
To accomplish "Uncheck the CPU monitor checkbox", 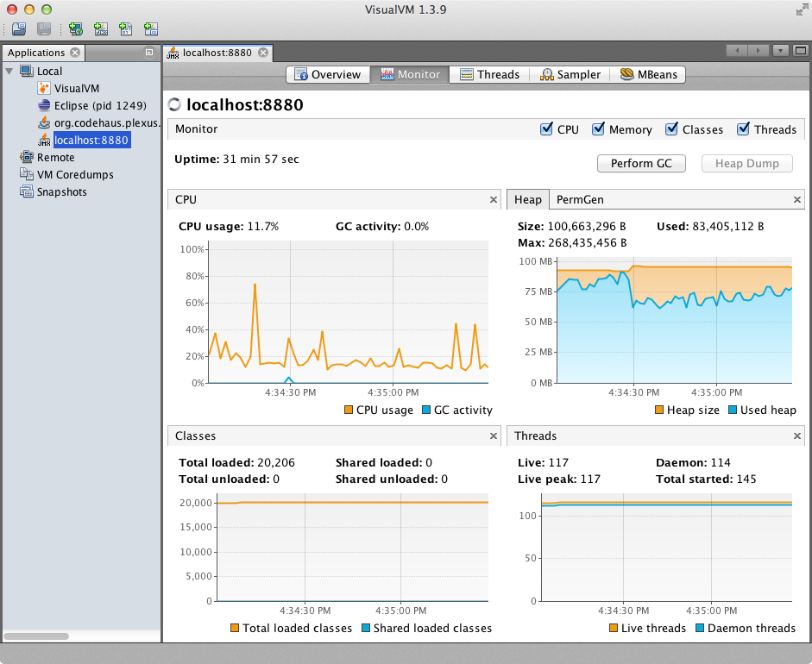I will pos(546,128).
